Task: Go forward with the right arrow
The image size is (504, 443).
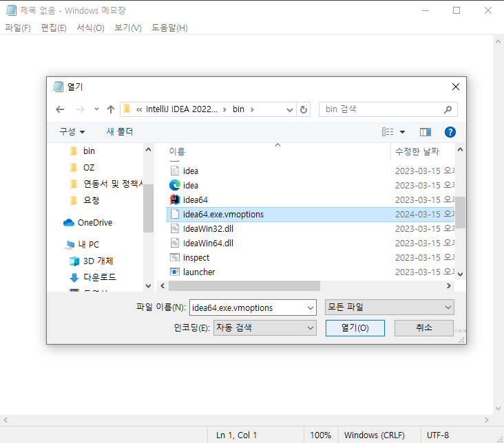Action: [x=81, y=109]
